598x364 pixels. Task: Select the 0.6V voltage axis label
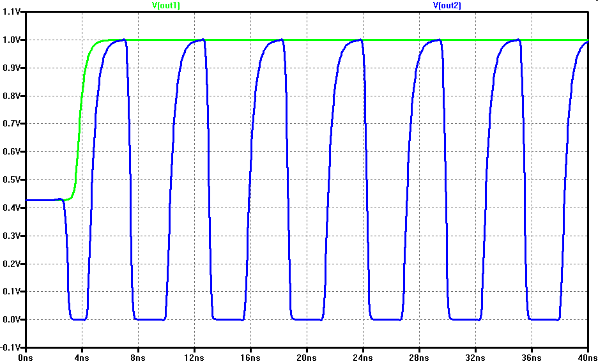coord(11,152)
